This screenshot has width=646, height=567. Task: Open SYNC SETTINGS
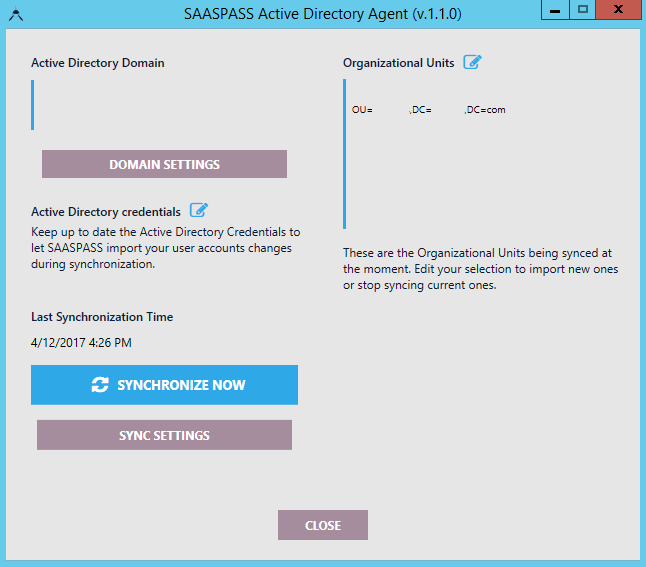[164, 435]
